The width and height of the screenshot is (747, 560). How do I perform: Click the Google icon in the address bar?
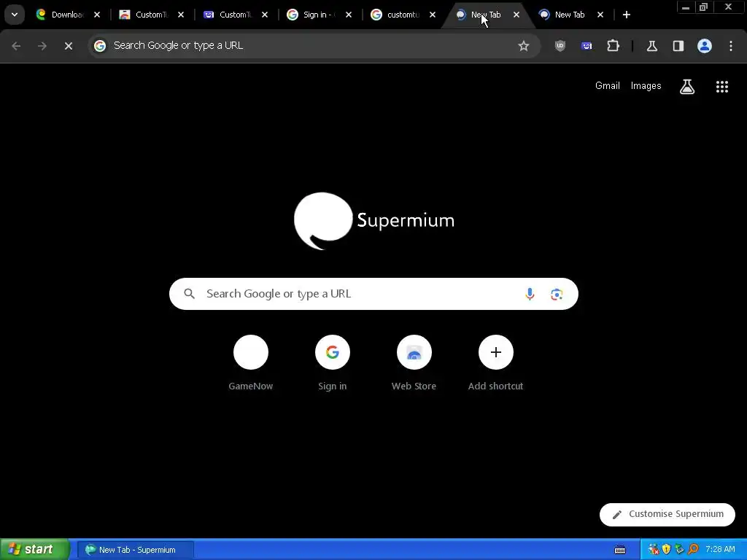click(x=100, y=46)
